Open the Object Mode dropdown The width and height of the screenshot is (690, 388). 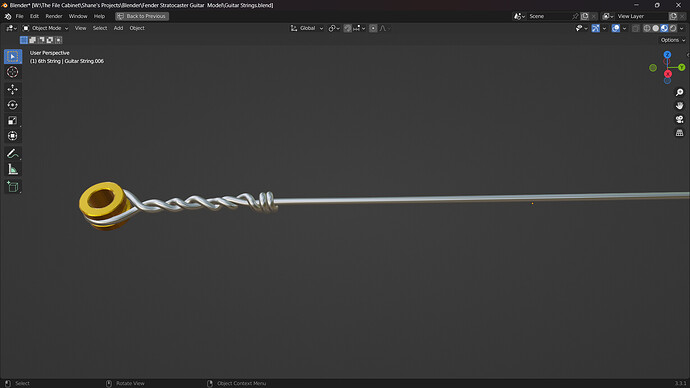tap(45, 28)
